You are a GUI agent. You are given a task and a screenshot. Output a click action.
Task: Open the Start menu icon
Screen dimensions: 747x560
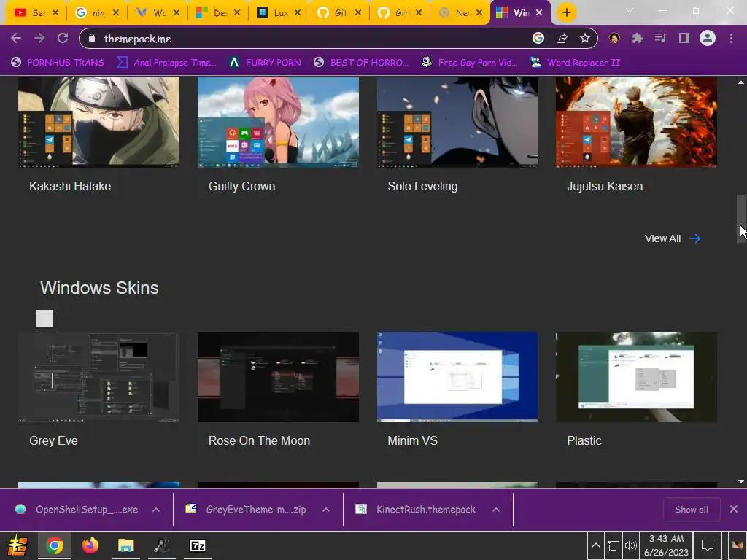click(x=18, y=545)
